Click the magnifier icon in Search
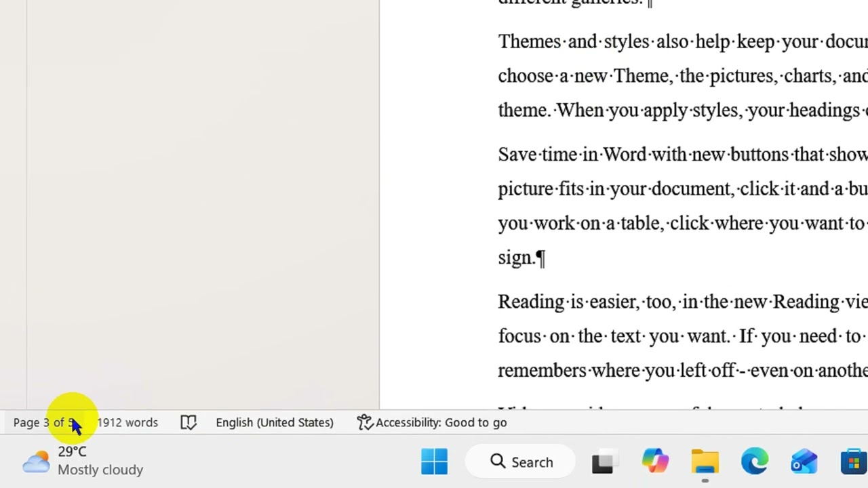868x488 pixels. click(x=498, y=462)
